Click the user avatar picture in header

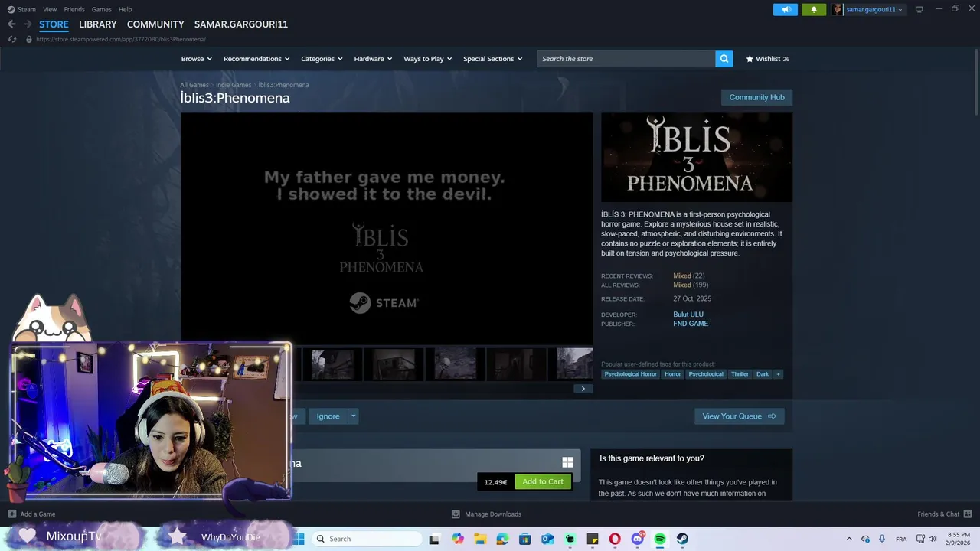coord(838,9)
